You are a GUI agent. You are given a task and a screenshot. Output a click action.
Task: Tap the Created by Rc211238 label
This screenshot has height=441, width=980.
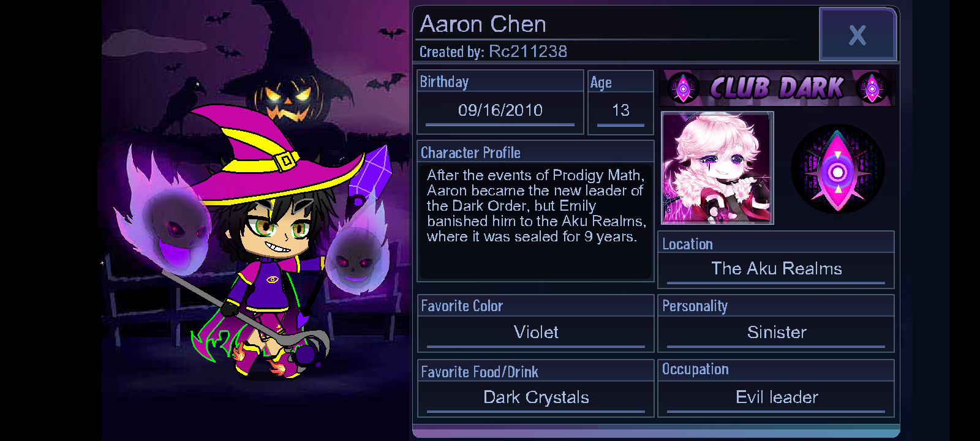493,51
